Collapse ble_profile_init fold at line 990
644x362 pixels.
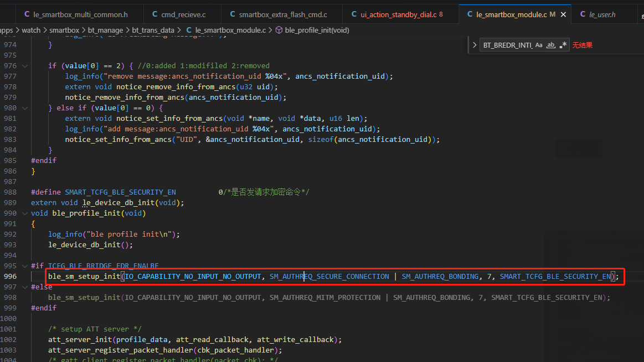[x=25, y=213]
